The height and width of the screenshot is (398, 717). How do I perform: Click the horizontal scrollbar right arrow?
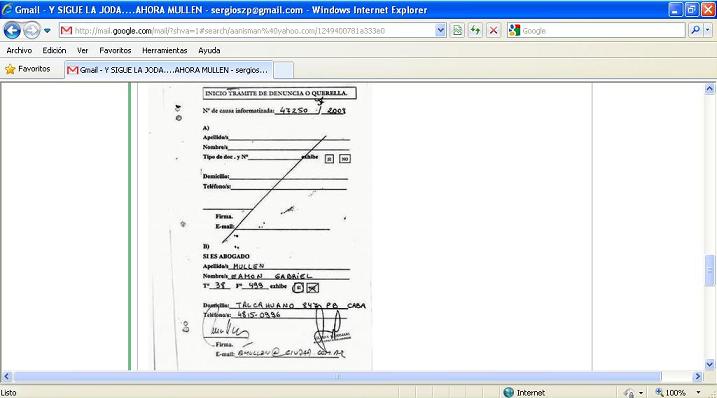coord(698,376)
